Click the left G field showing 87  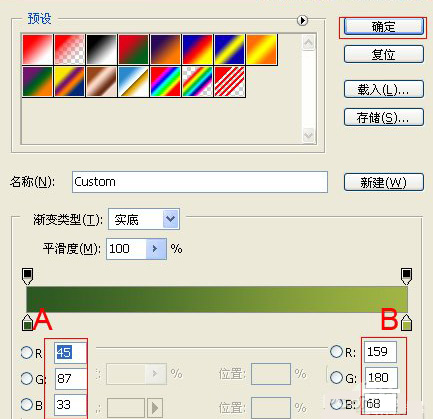pos(71,378)
